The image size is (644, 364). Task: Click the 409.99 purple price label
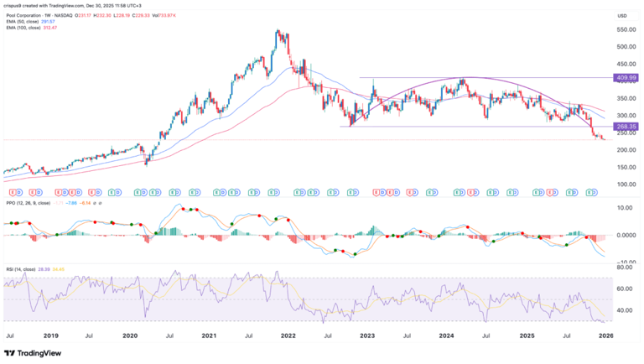point(626,78)
